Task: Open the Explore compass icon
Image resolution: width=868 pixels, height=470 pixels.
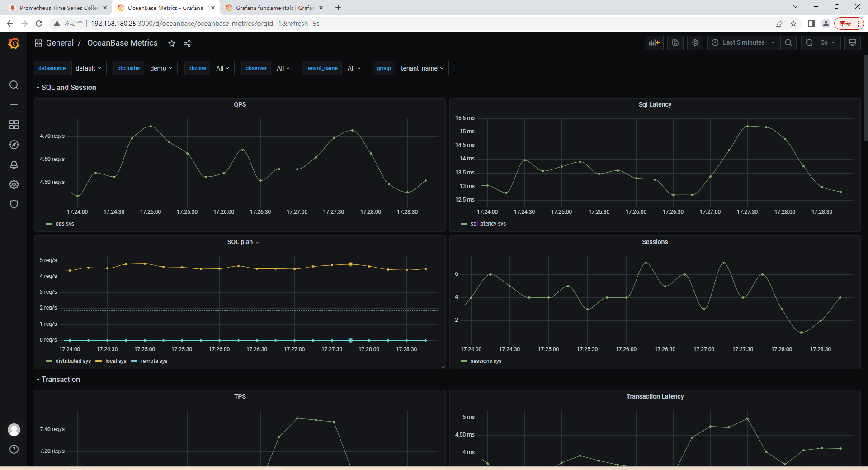Action: coord(14,145)
